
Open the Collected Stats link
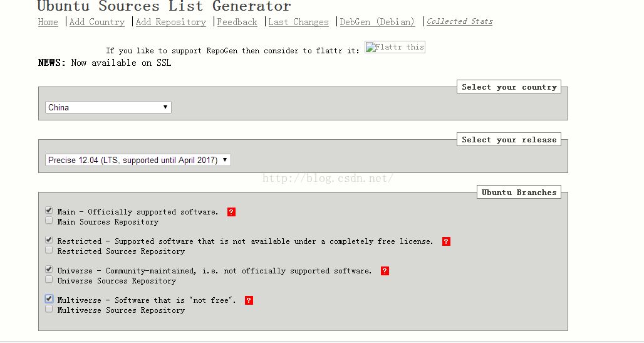click(x=460, y=21)
